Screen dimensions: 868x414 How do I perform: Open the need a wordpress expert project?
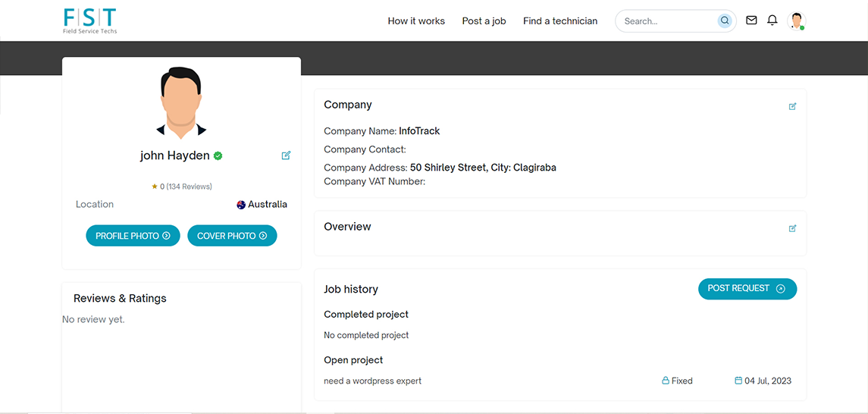click(372, 381)
